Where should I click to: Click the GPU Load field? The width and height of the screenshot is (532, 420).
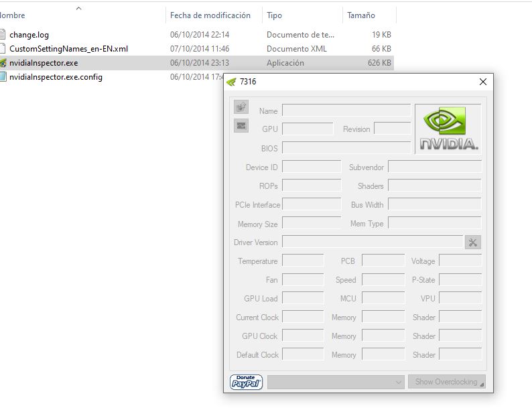click(x=303, y=298)
